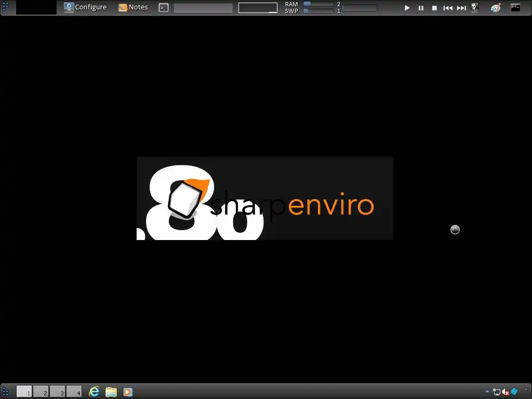Click the blue SharpEnviro tray icon

coord(514,392)
